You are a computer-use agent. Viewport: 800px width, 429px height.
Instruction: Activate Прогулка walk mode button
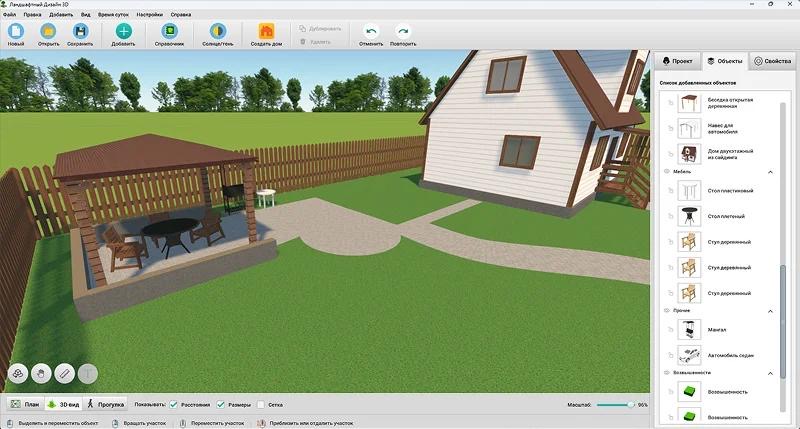tap(106, 404)
